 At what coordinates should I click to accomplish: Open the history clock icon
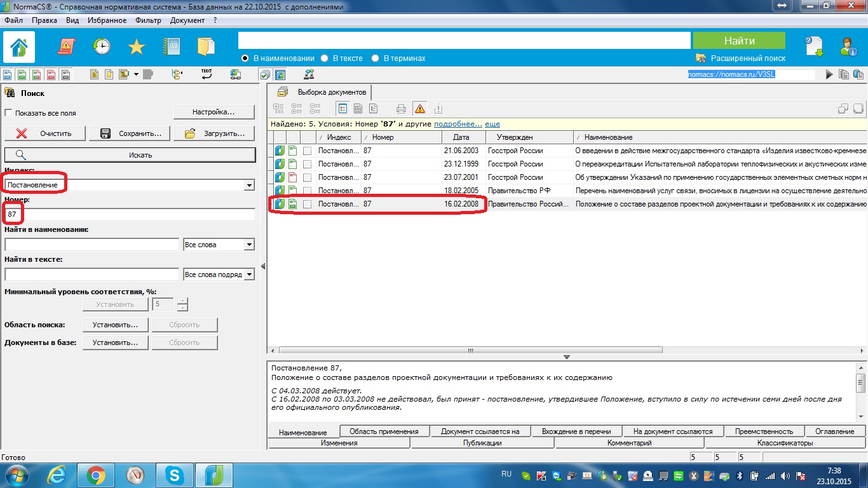(x=101, y=46)
